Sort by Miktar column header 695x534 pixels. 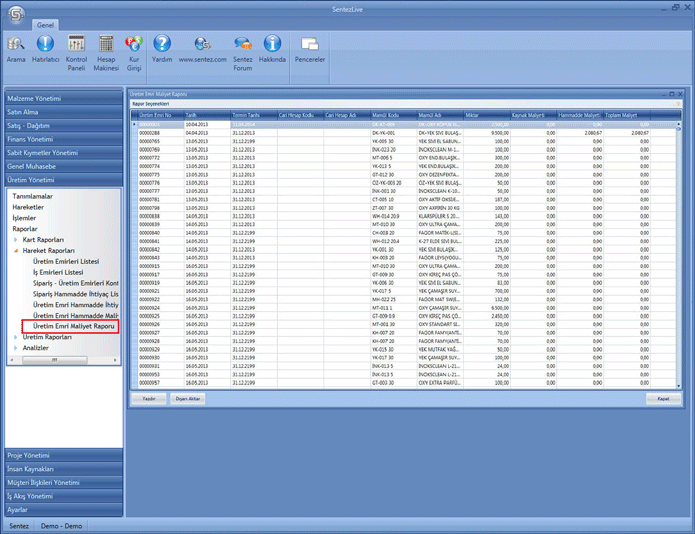coord(487,115)
